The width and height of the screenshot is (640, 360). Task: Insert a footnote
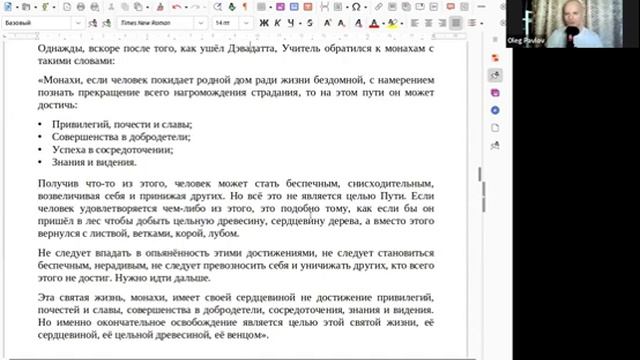(x=392, y=7)
